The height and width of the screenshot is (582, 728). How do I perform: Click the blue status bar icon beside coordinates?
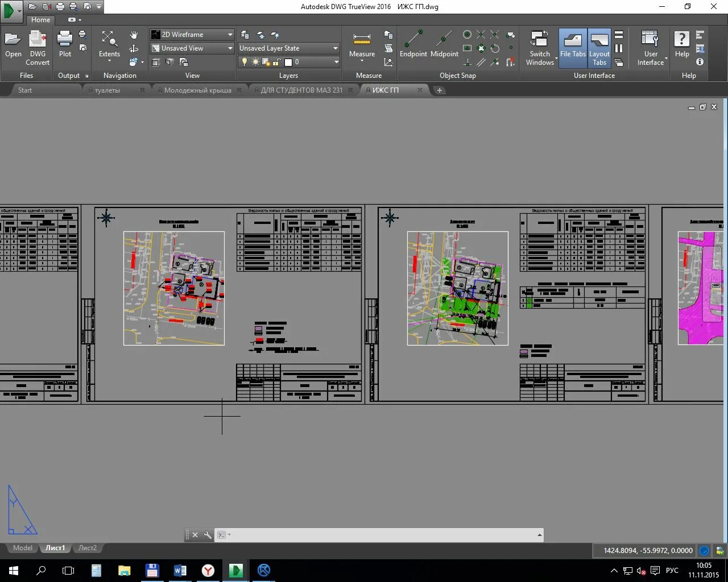tap(704, 550)
